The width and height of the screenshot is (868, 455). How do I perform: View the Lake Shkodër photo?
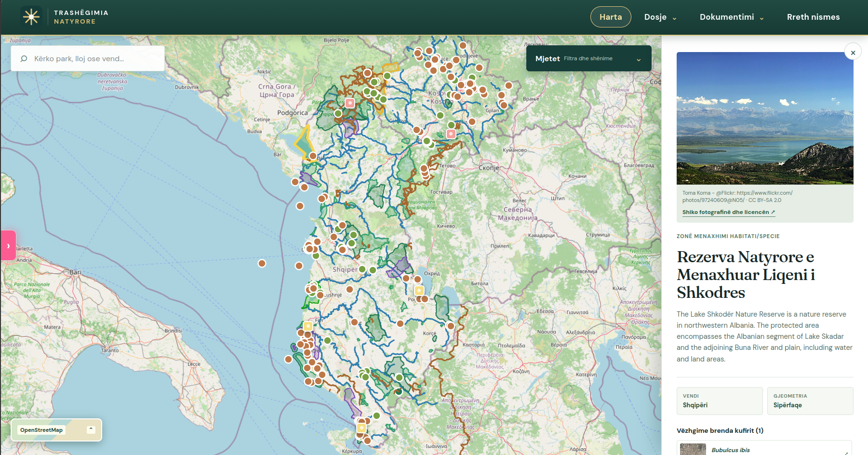click(x=765, y=118)
